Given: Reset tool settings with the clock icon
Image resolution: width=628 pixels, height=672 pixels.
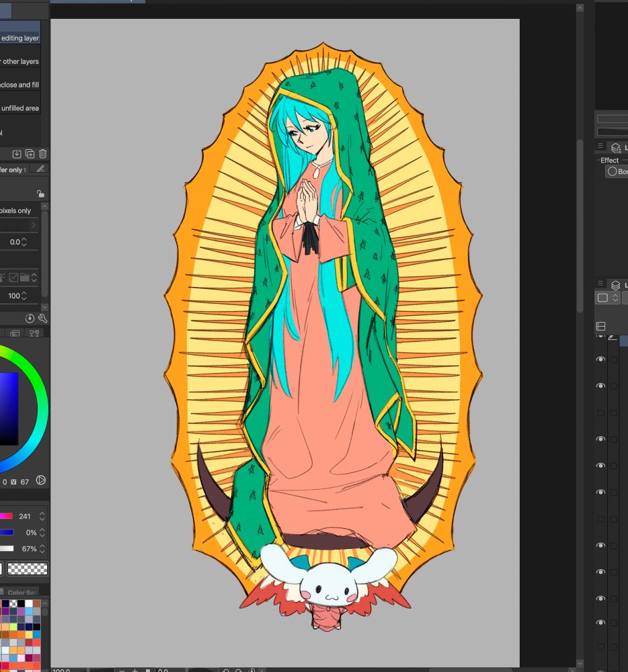Looking at the screenshot, I should (x=30, y=318).
